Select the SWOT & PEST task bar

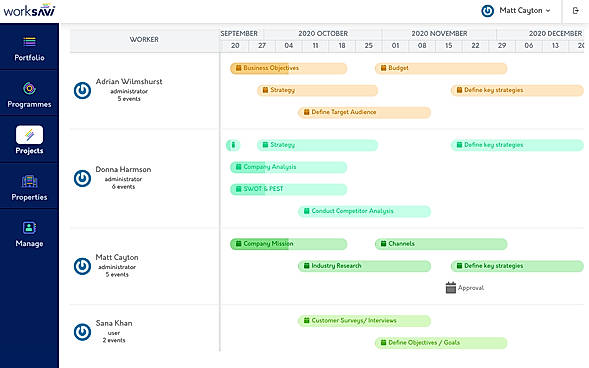point(288,189)
